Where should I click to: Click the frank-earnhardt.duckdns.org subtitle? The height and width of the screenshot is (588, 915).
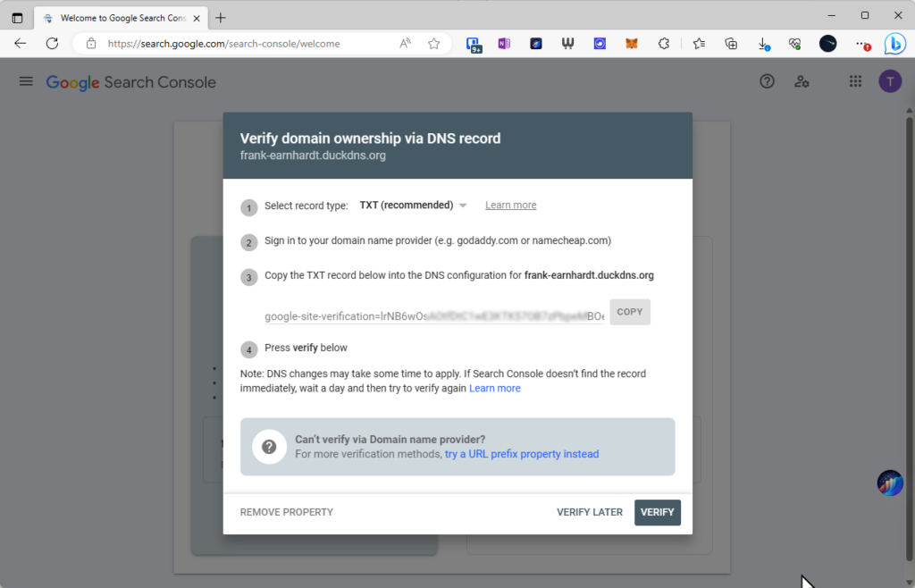tap(313, 155)
